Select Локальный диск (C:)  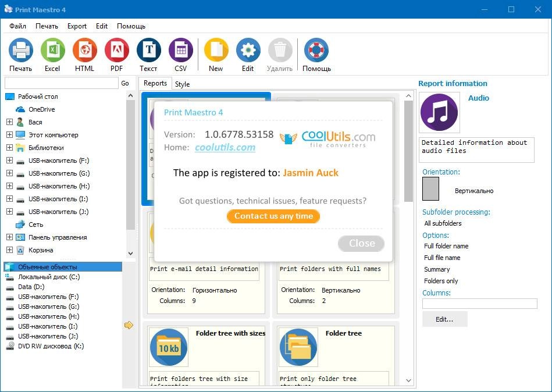[x=49, y=277]
